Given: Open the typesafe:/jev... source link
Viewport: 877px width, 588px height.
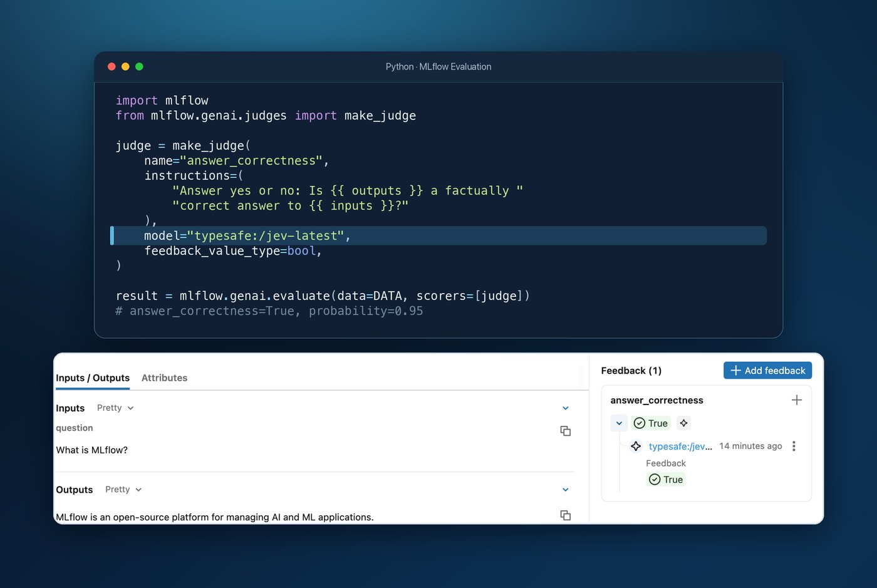Looking at the screenshot, I should click(680, 446).
